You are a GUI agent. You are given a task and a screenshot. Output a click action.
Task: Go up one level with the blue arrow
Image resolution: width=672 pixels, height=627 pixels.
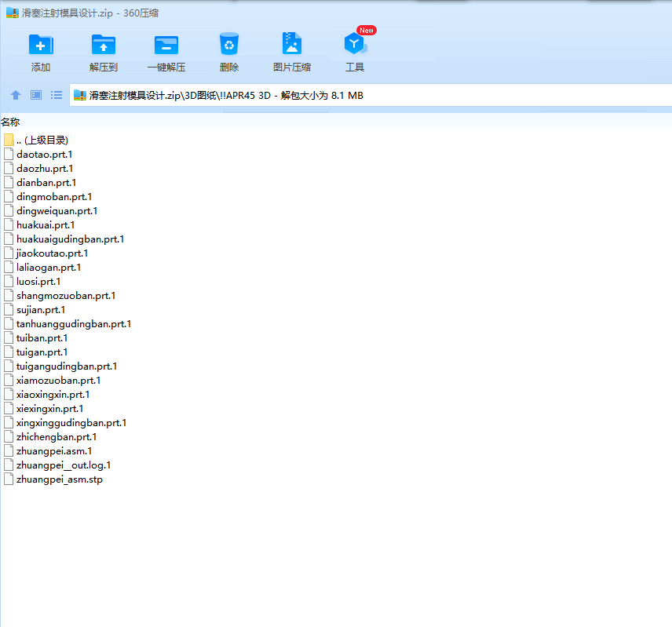coord(16,95)
